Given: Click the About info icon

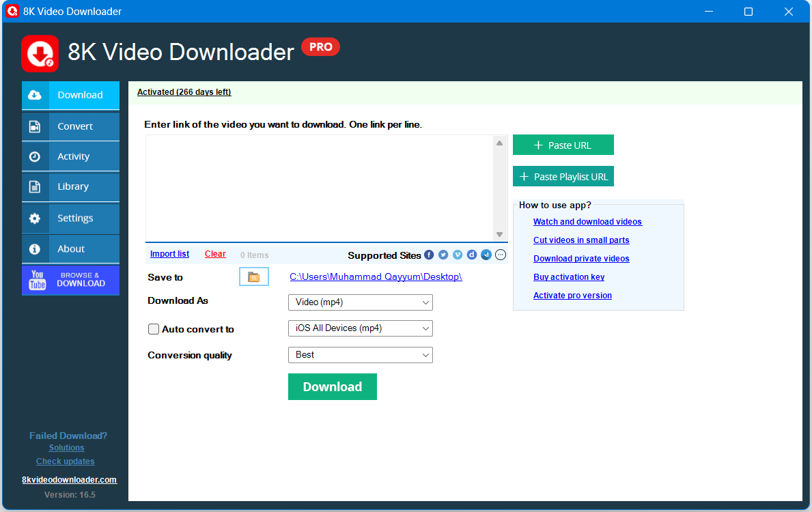Looking at the screenshot, I should coord(35,249).
